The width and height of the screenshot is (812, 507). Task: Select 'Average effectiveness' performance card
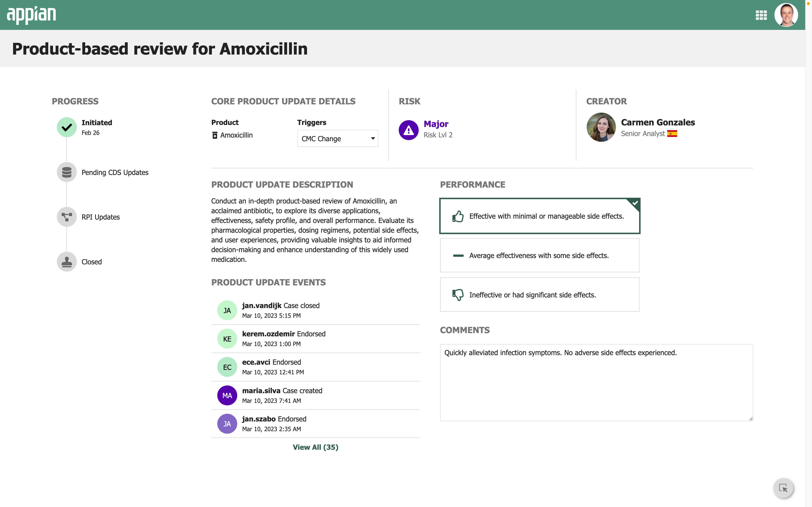(539, 256)
